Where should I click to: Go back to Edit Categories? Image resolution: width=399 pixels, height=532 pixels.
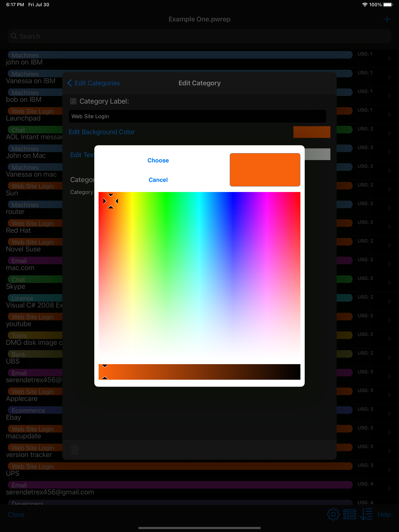(x=93, y=83)
